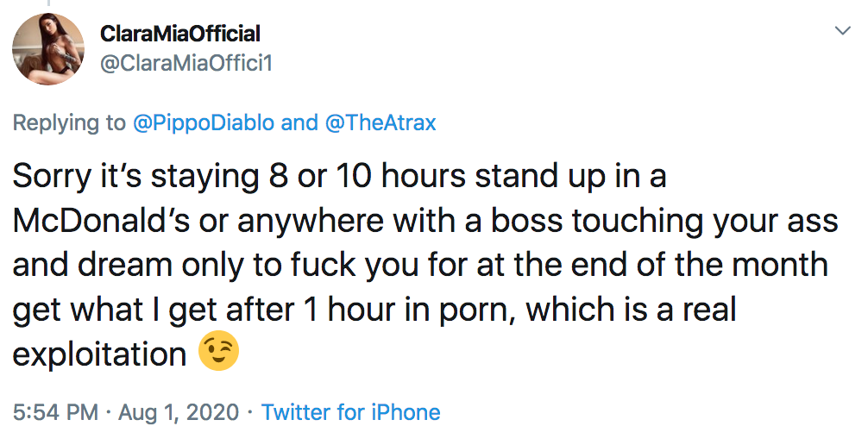The width and height of the screenshot is (868, 445).
Task: Select the Aug 1, 2020 date
Action: click(x=179, y=412)
